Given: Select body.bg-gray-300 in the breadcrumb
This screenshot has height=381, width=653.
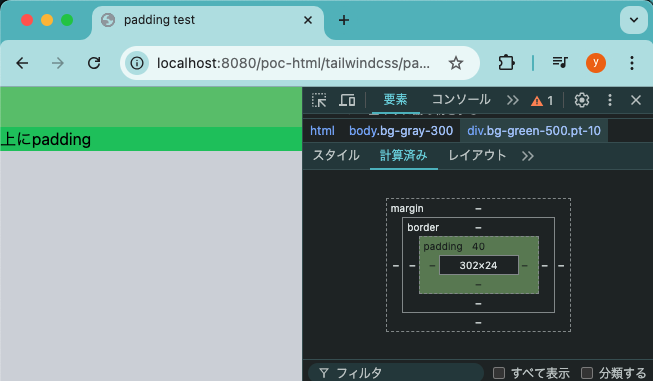Looking at the screenshot, I should (401, 131).
